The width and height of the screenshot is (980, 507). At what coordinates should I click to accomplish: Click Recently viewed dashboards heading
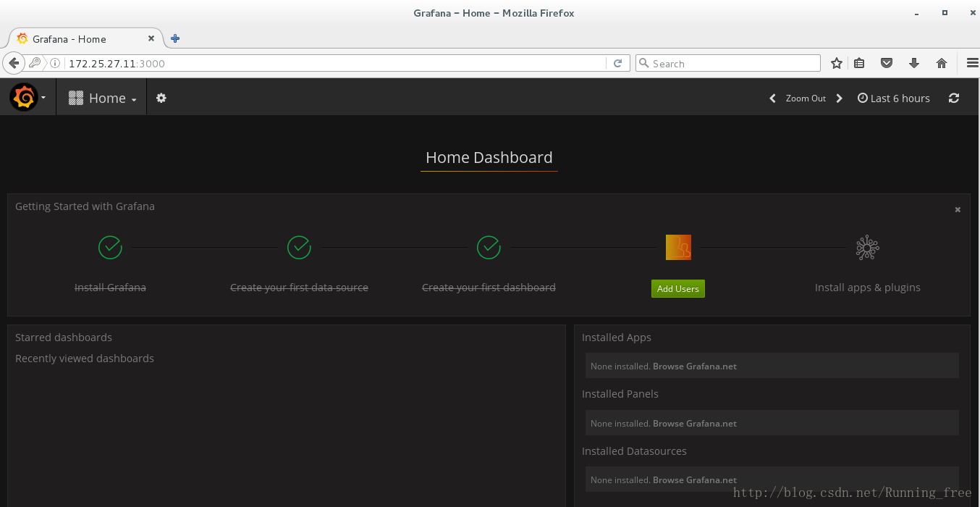tap(85, 358)
